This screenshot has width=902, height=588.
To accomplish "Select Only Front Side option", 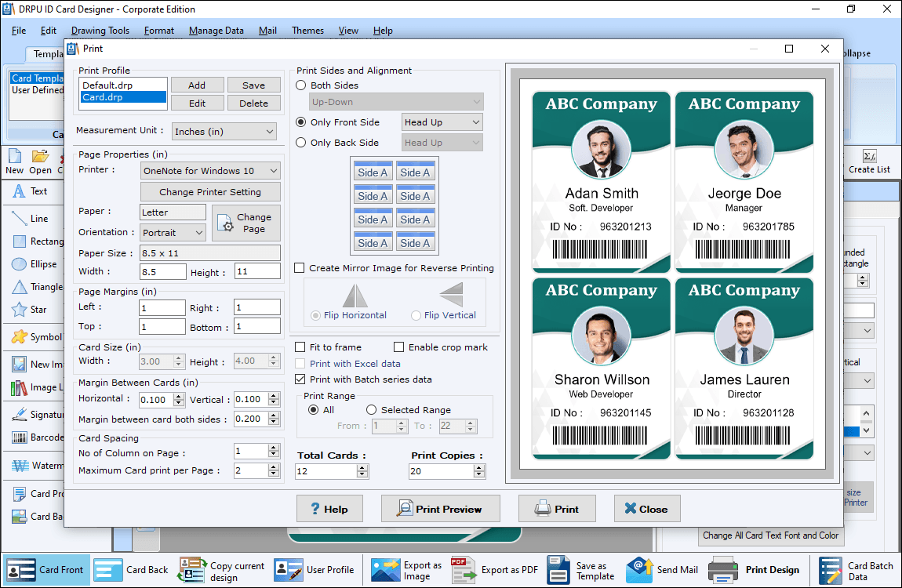I will tap(301, 122).
